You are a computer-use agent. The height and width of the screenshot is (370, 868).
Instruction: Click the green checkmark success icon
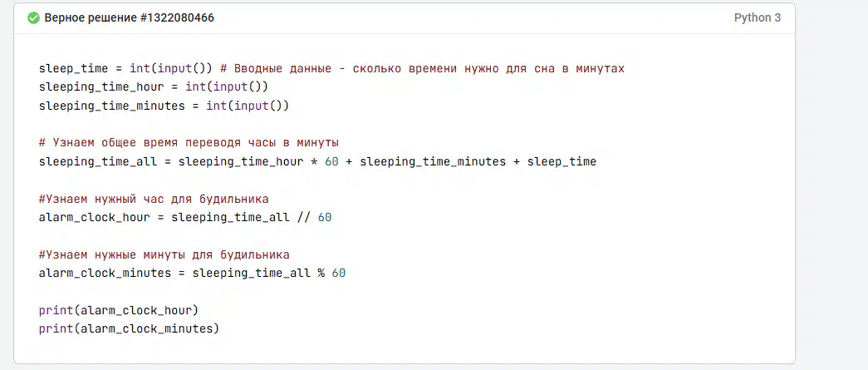[33, 18]
